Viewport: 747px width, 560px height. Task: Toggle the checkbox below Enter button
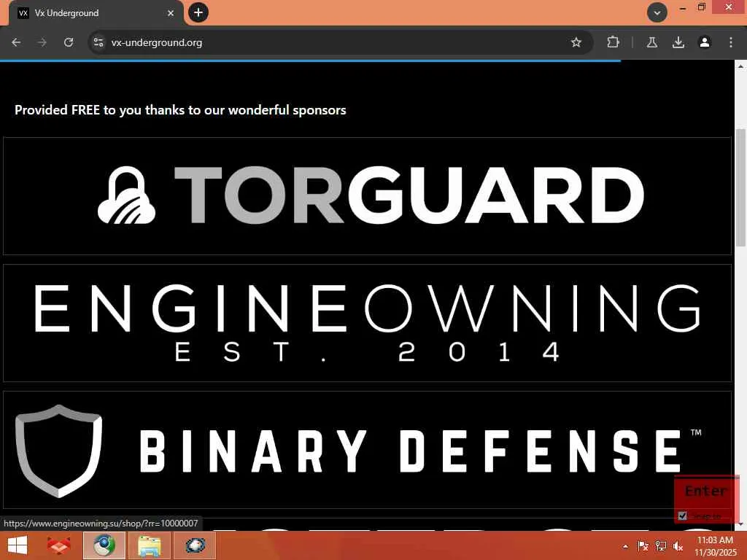682,516
